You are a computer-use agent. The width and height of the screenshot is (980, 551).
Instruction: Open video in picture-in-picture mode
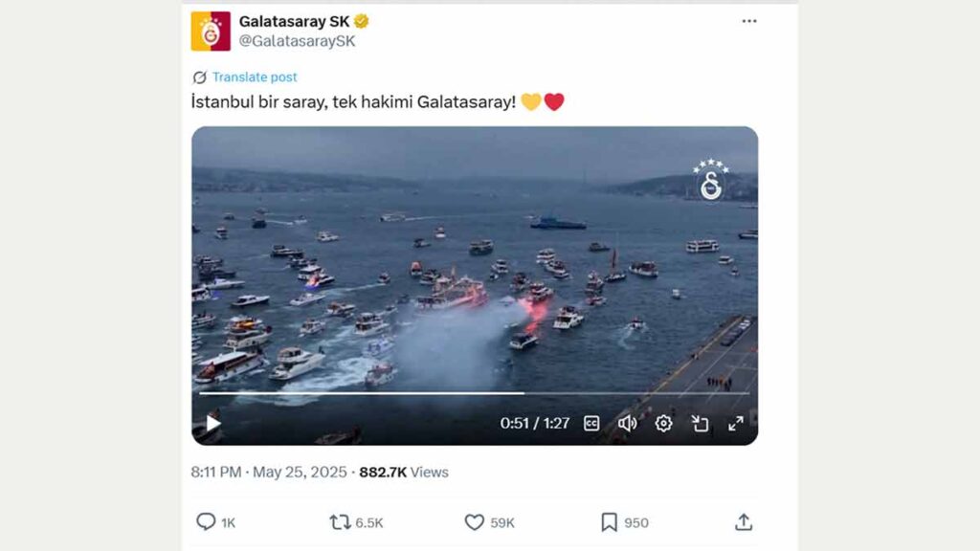click(x=700, y=424)
